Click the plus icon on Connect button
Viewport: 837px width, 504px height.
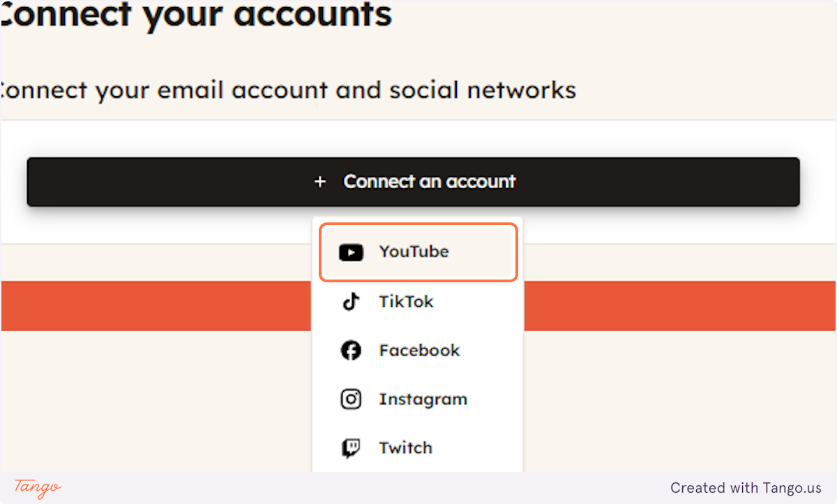click(x=320, y=182)
